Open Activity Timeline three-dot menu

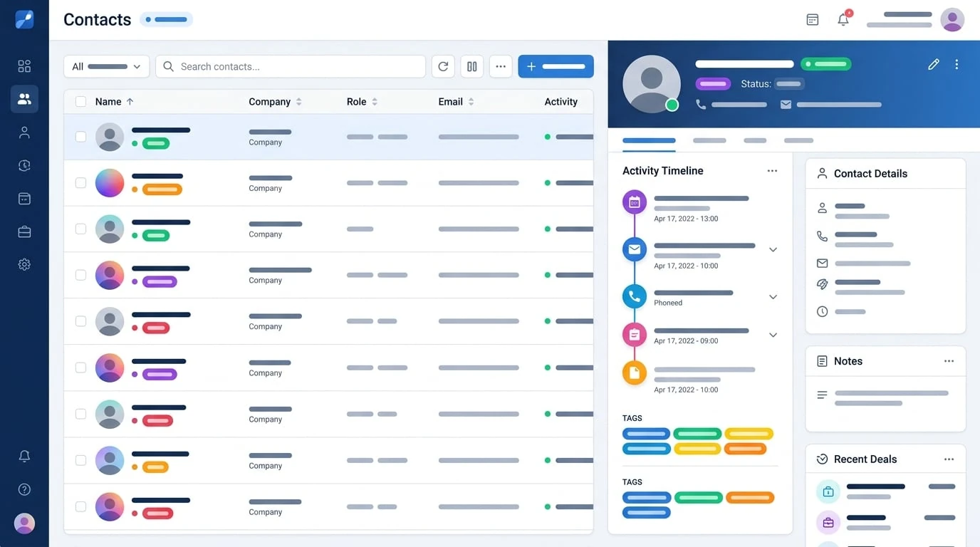(772, 171)
